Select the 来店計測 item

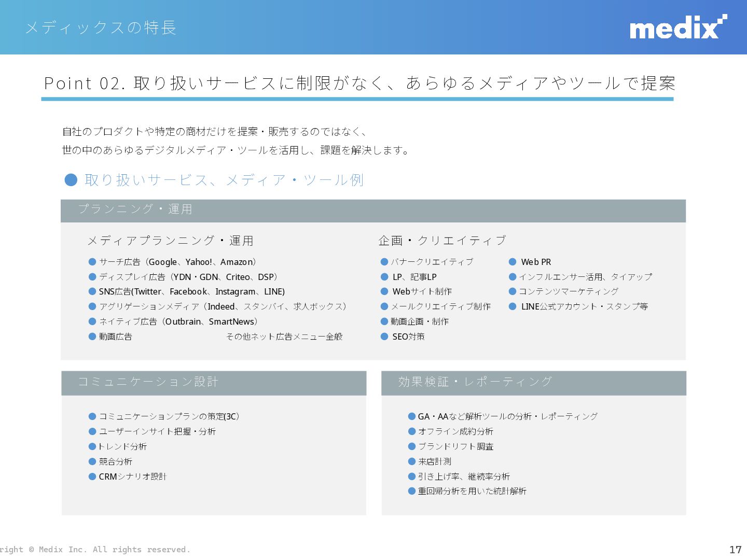(430, 461)
